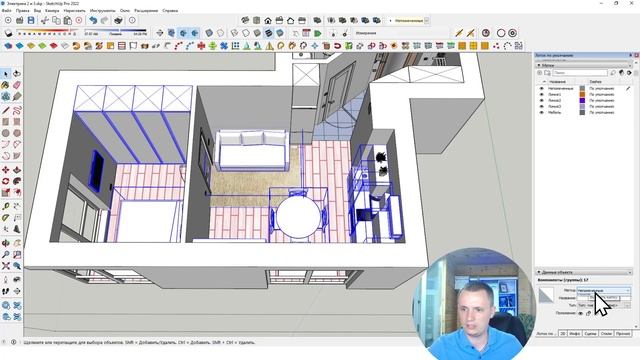
Task: Hide the Линия2 tag eye icon
Action: pos(542,100)
